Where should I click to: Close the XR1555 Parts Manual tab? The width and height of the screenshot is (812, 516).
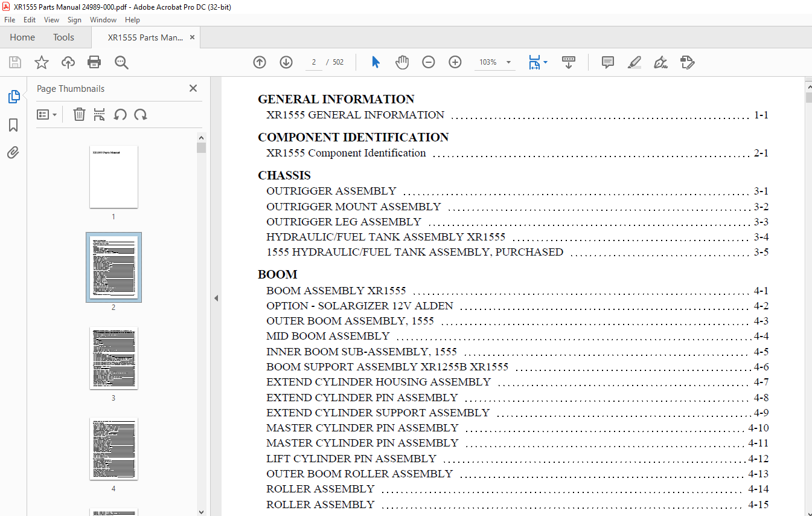(193, 37)
